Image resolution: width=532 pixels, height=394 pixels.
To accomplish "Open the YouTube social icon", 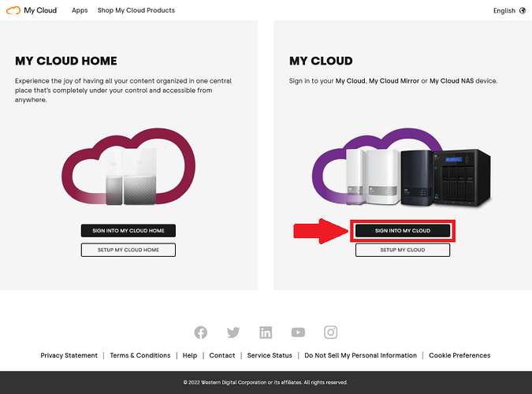I will pyautogui.click(x=298, y=333).
